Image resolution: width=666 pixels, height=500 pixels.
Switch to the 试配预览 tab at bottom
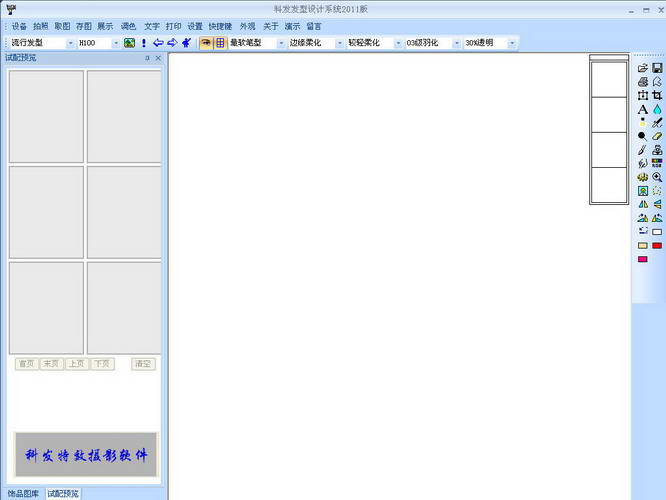[63, 494]
